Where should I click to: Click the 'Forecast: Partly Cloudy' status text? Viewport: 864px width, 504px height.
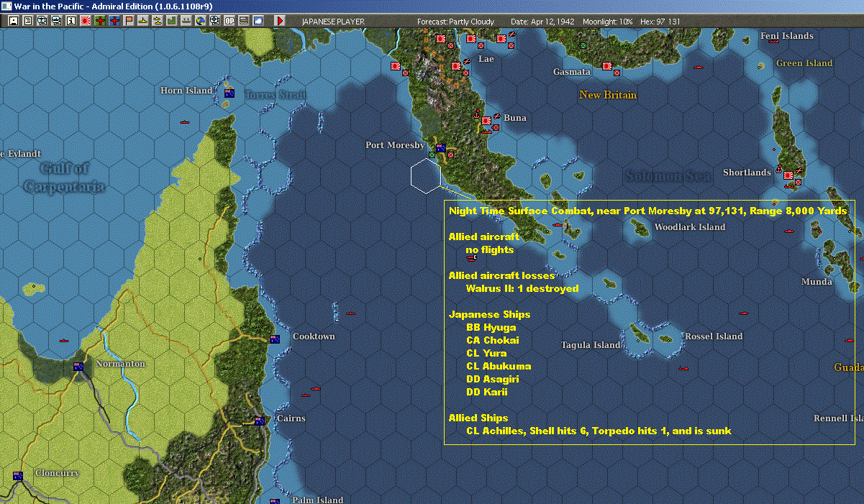click(x=456, y=22)
